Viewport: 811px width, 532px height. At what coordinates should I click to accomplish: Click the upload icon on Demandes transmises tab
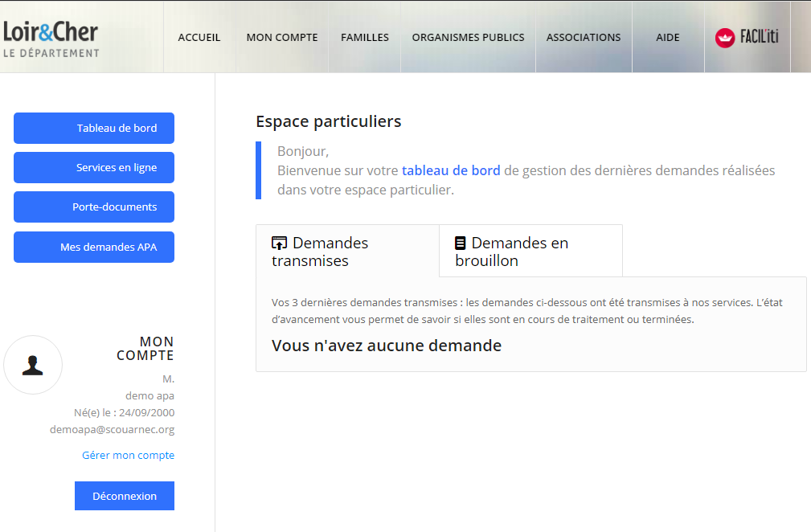[278, 241]
